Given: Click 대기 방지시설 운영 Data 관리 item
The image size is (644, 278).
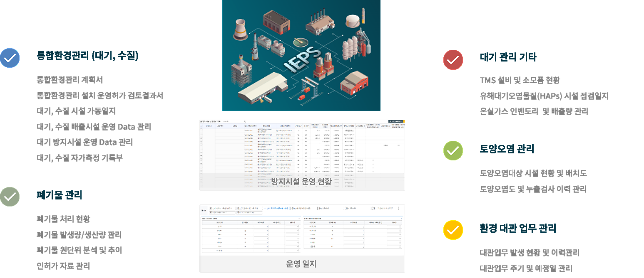Looking at the screenshot, I should tap(85, 142).
